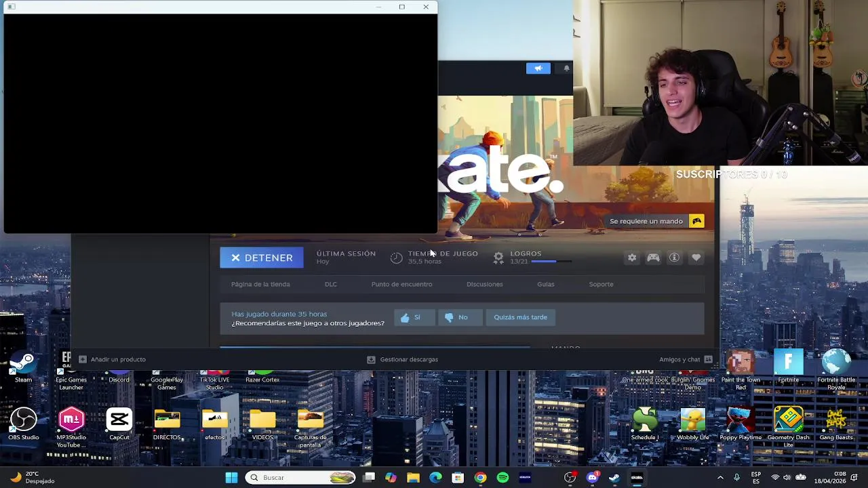Open the Guías tab
This screenshot has width=868, height=488.
(546, 284)
